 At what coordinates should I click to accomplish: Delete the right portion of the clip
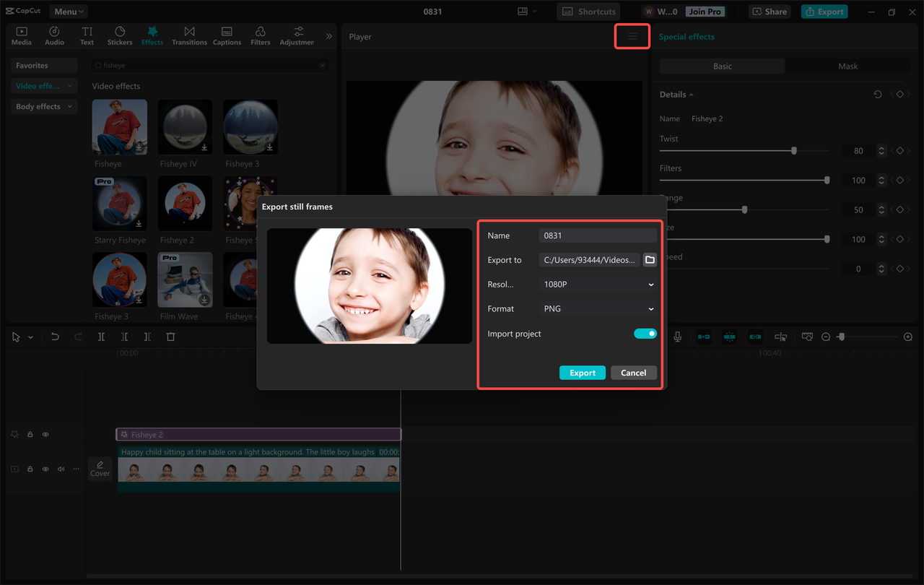pyautogui.click(x=147, y=337)
